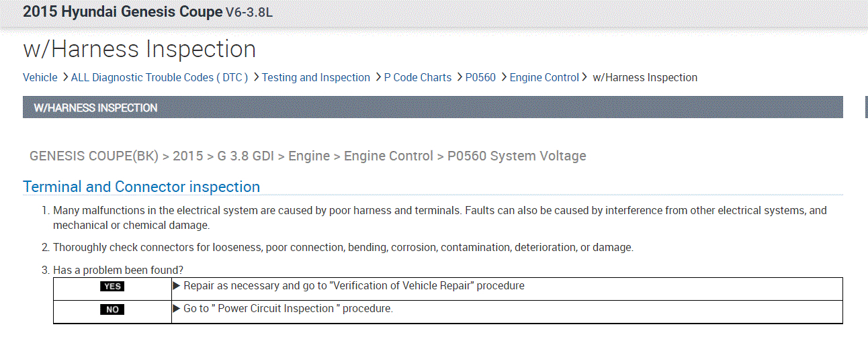Screen dimensions: 868x341
Task: Click the black YES badge
Action: [112, 287]
